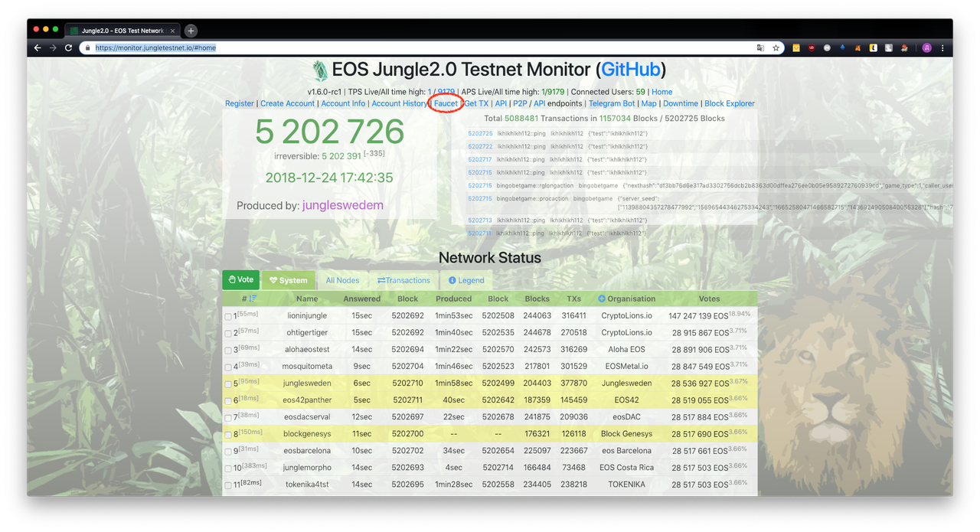Viewport: 980px width, 532px height.
Task: Click the Answered column header
Action: (x=362, y=299)
